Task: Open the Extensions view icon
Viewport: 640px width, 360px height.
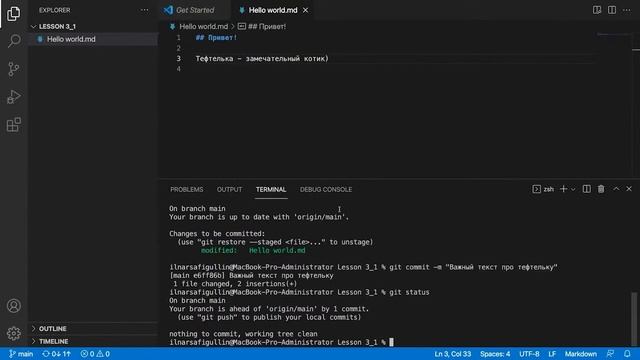Action: point(13,124)
